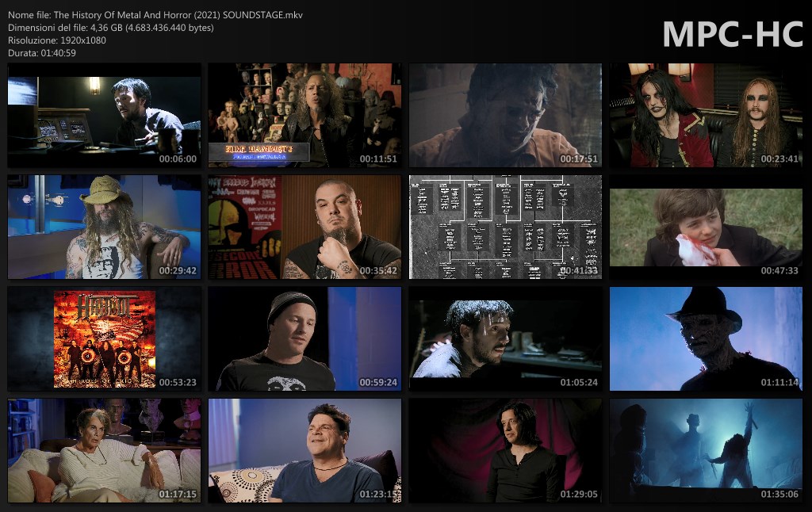The height and width of the screenshot is (512, 812).
Task: Select the thumbnail at 00:11:51
Action: click(304, 115)
